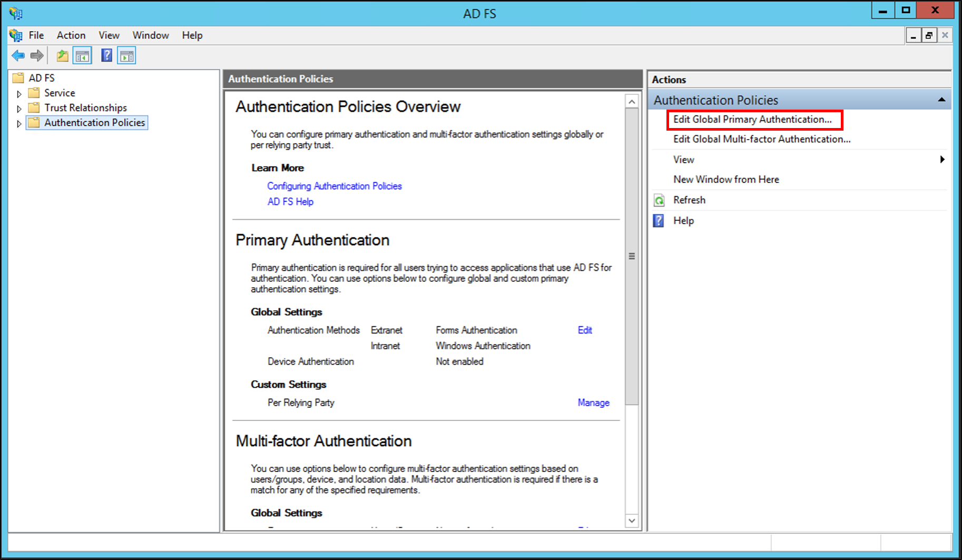962x560 pixels.
Task: Open the Action menu
Action: (x=71, y=35)
